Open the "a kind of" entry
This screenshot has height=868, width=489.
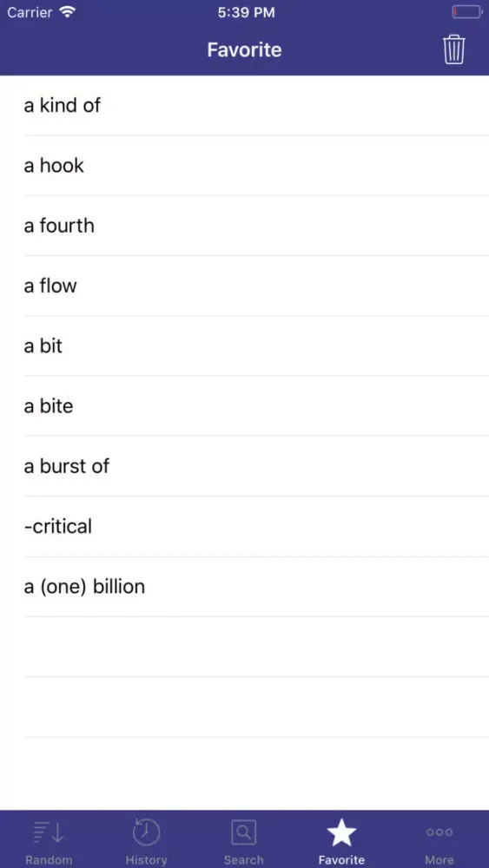tap(244, 105)
